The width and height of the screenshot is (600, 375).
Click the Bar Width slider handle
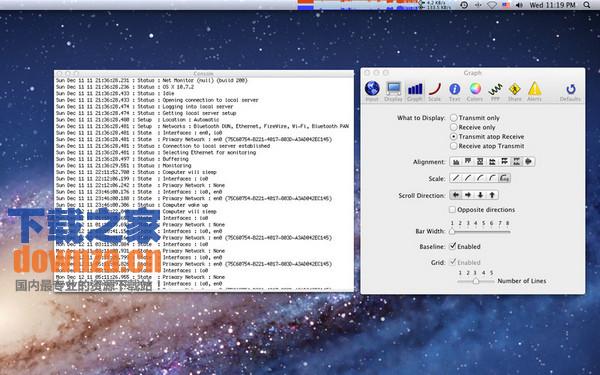pyautogui.click(x=452, y=231)
